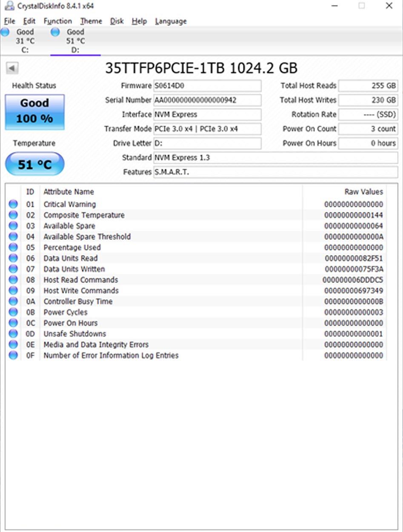Image resolution: width=403 pixels, height=532 pixels.
Task: Click the blue indicator beside Percentage Used
Action: tap(13, 247)
